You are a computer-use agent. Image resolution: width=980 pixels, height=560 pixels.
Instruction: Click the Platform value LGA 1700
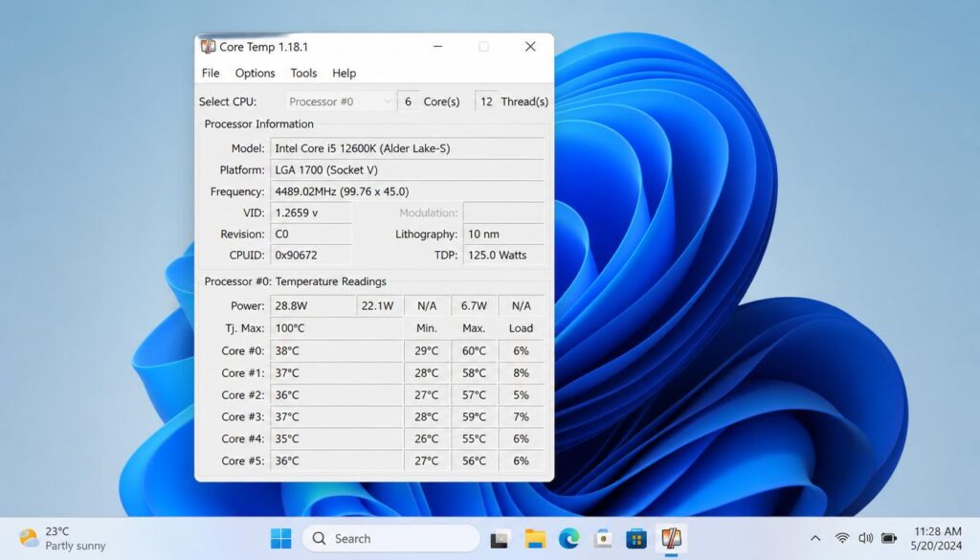point(407,169)
